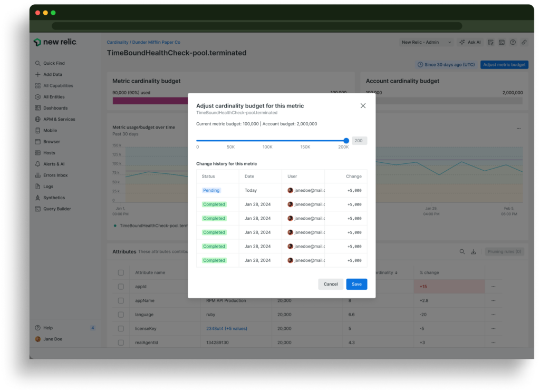Open more options for the appName row
This screenshot has height=392, width=540.
pos(494,301)
